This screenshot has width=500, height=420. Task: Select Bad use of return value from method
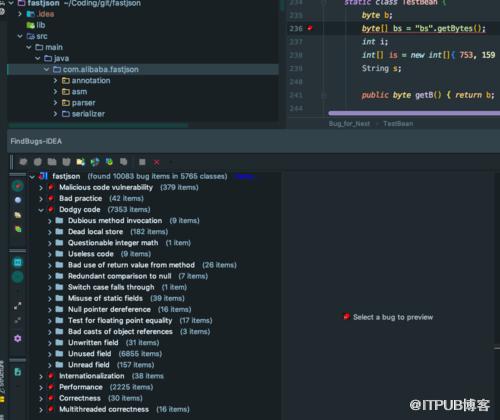(x=152, y=265)
